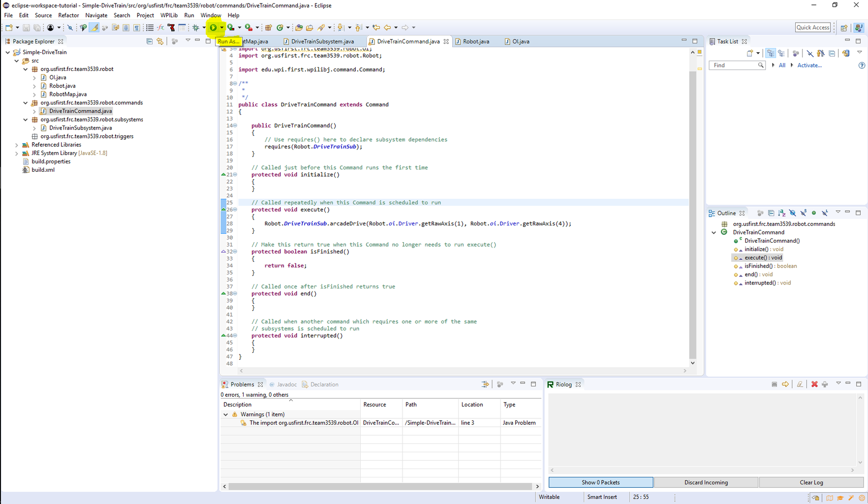Viewport: 868px width, 504px height.
Task: Click the Activate link in Task List
Action: coord(809,65)
